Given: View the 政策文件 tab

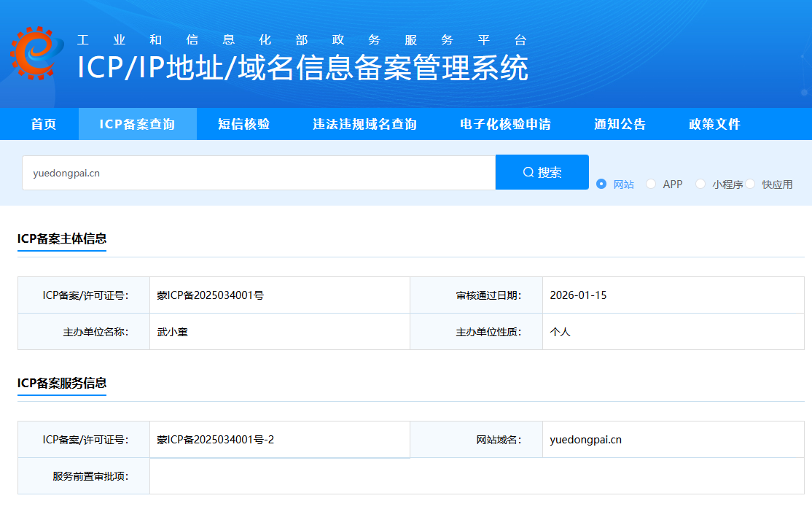Looking at the screenshot, I should click(714, 125).
